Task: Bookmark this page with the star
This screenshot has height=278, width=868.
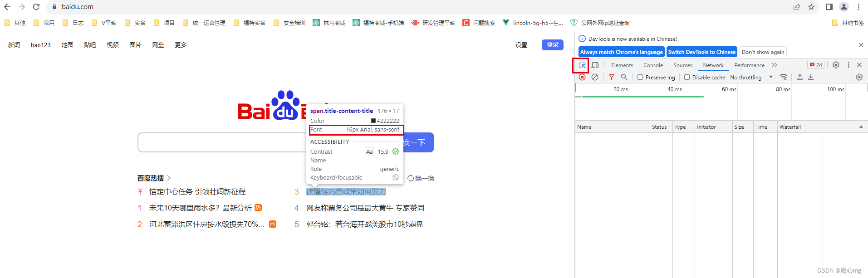Action: [811, 7]
